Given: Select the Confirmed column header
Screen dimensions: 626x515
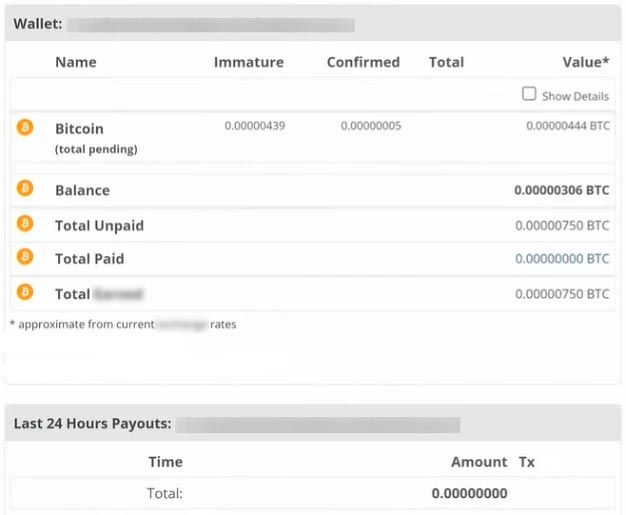Looking at the screenshot, I should [363, 62].
